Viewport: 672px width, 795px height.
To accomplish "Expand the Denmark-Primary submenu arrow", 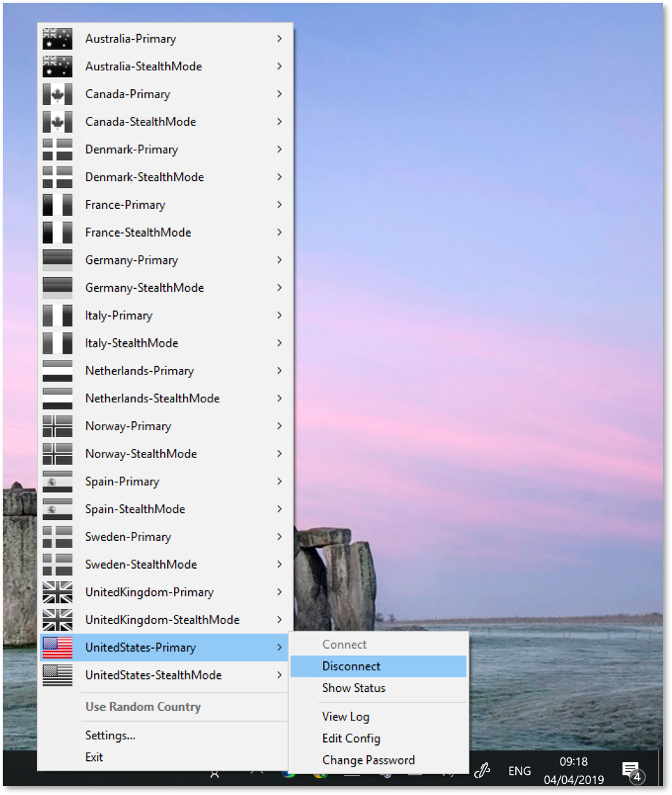I will pyautogui.click(x=279, y=150).
